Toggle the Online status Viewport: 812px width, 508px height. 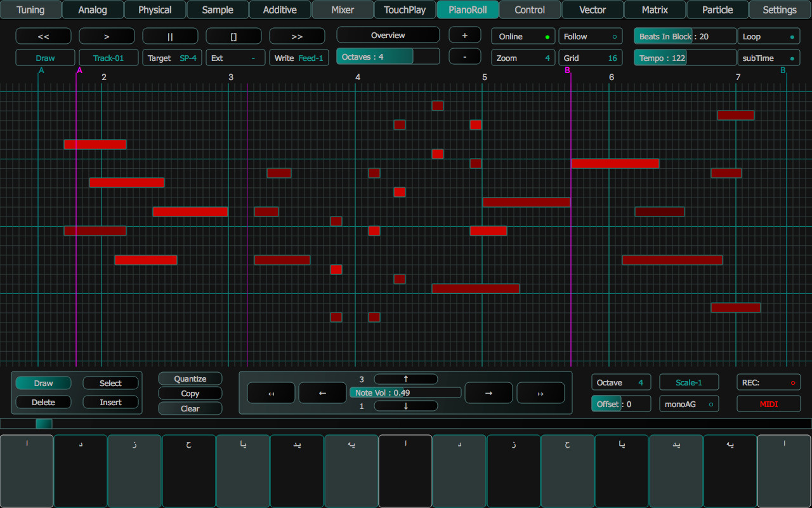tap(523, 36)
